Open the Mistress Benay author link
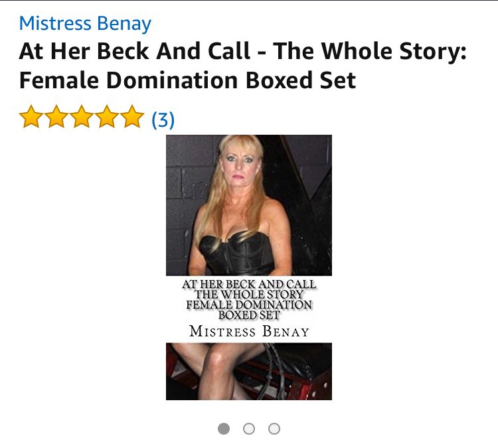Image resolution: width=498 pixels, height=448 pixels. pyautogui.click(x=85, y=24)
